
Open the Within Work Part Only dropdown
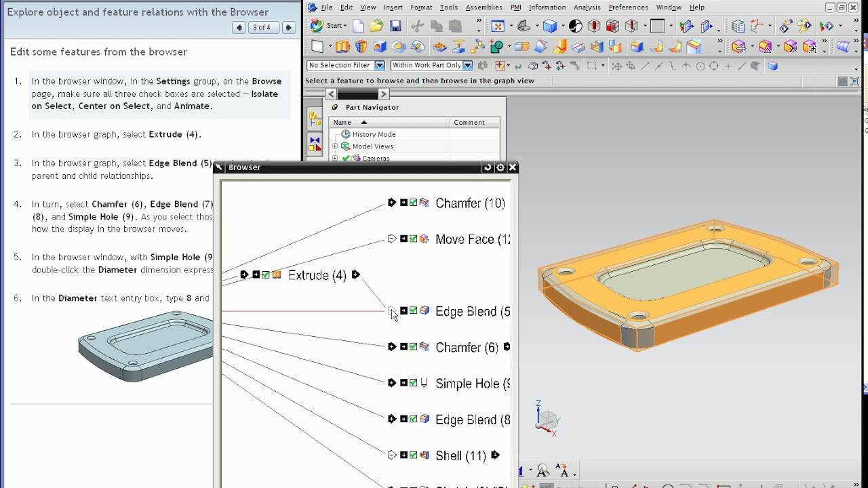pos(468,66)
